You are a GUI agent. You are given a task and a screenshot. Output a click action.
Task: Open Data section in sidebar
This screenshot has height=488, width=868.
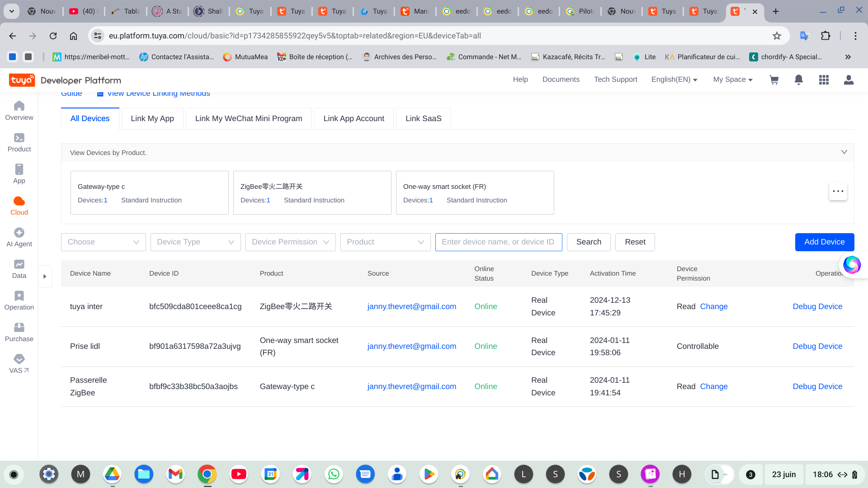(19, 269)
